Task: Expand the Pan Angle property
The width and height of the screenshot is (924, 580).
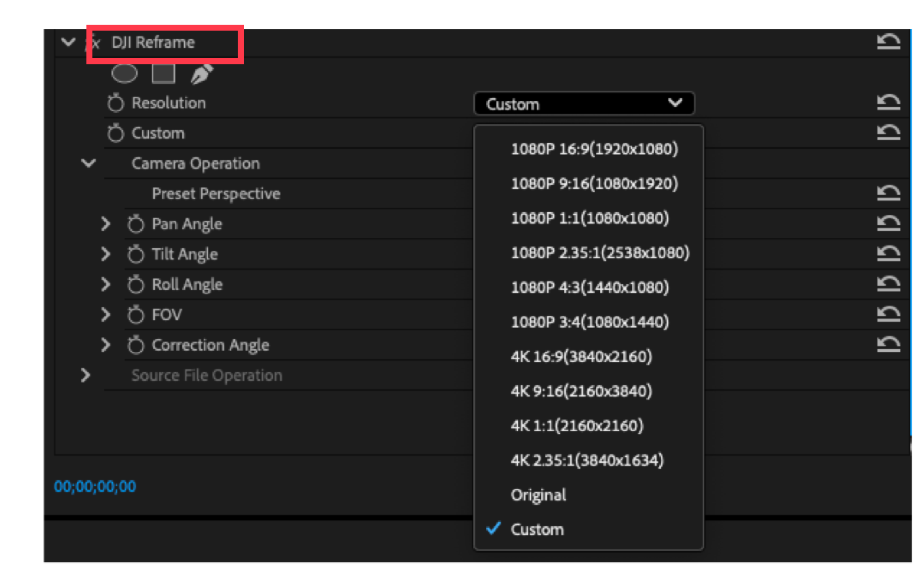Action: pos(106,223)
